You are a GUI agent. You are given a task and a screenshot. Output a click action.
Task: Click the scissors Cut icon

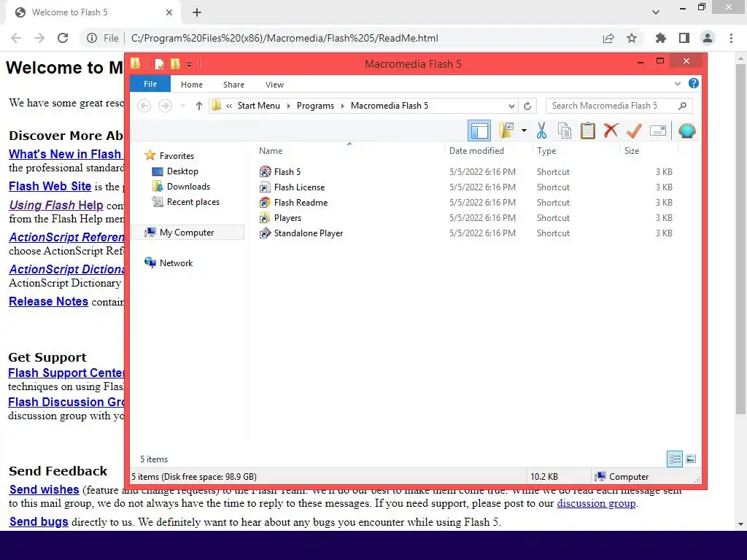[542, 131]
